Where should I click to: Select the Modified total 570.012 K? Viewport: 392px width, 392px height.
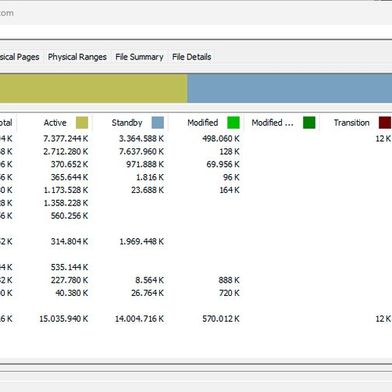(221, 319)
